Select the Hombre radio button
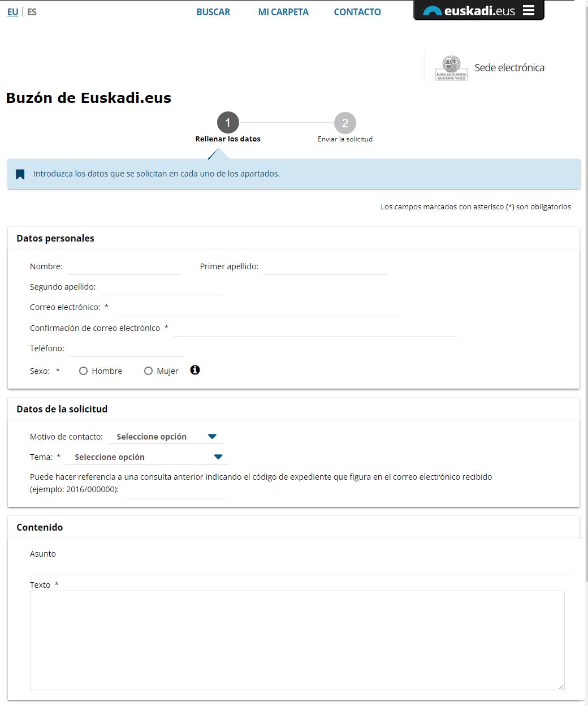This screenshot has width=588, height=706. 84,371
